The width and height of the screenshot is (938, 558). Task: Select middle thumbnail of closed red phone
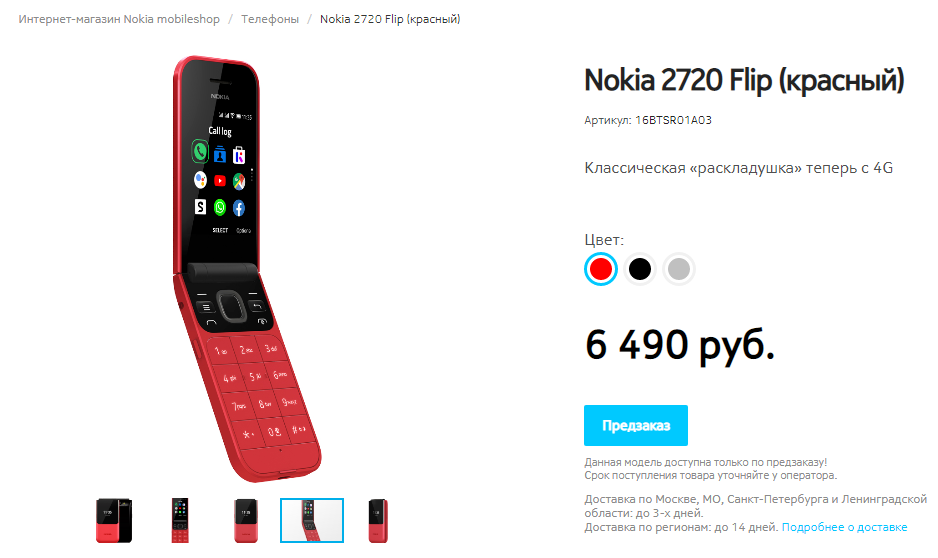coord(246,520)
